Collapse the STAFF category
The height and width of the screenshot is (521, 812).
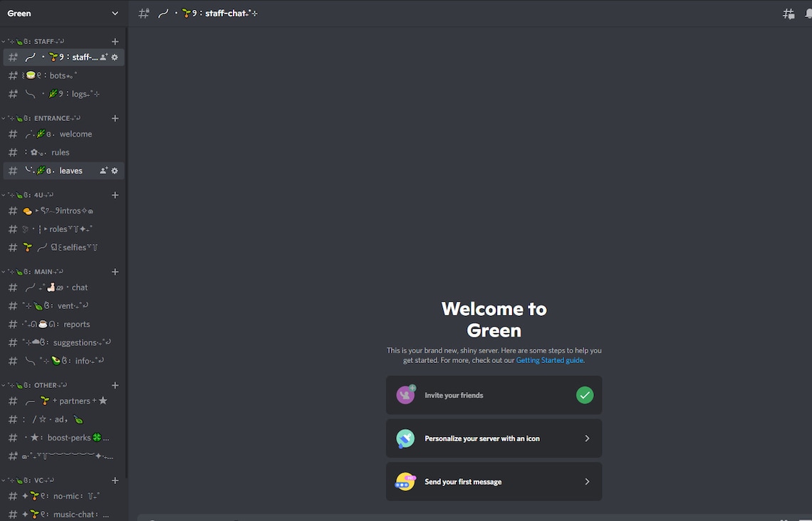[33, 41]
